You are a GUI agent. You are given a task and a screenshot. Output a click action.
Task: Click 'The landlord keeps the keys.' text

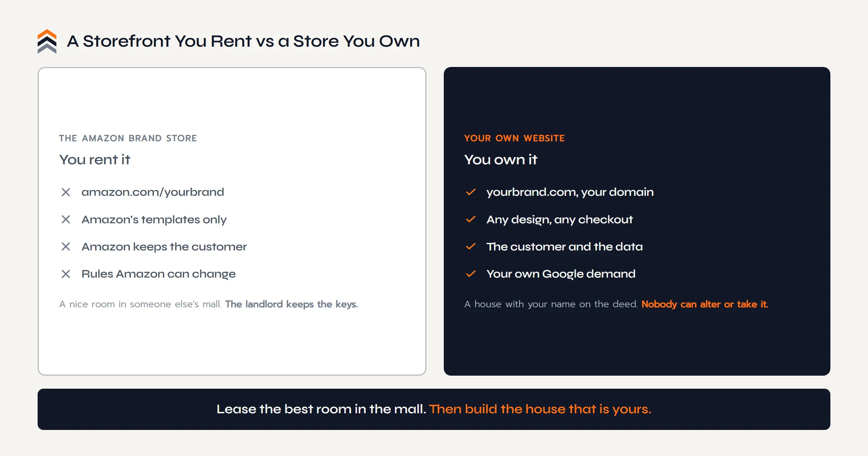tap(292, 304)
